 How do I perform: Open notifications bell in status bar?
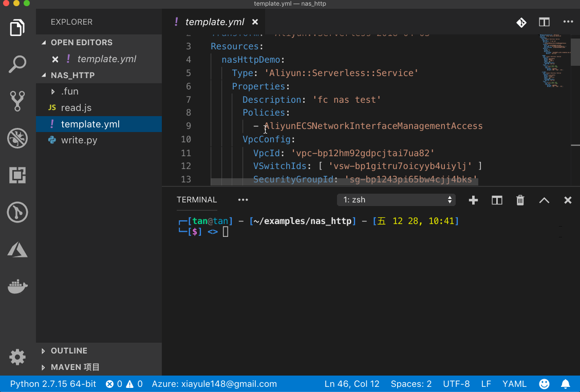(565, 384)
